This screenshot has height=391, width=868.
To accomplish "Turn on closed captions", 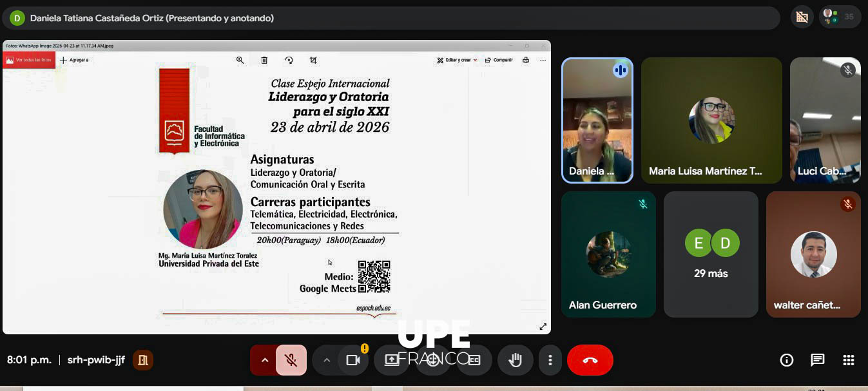I will tap(474, 360).
